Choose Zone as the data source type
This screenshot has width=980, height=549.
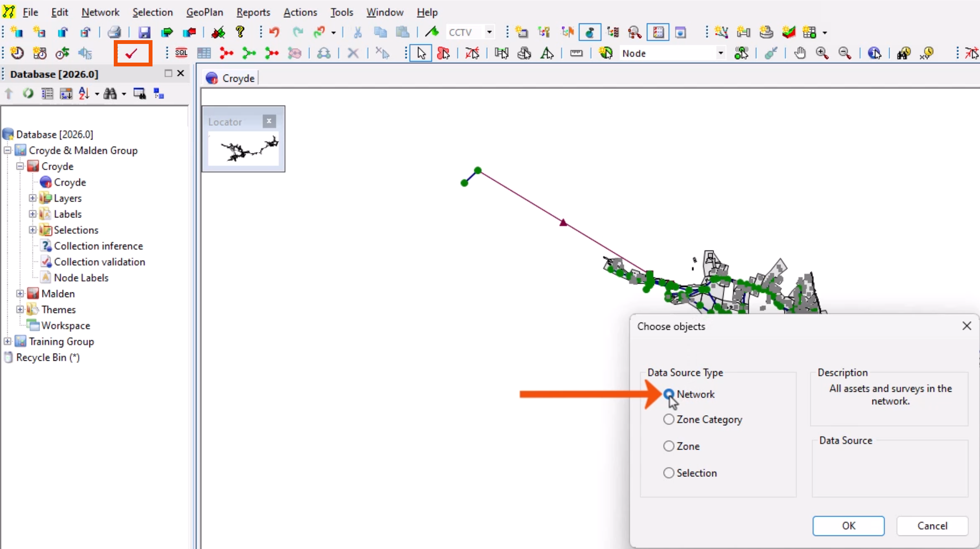(668, 446)
